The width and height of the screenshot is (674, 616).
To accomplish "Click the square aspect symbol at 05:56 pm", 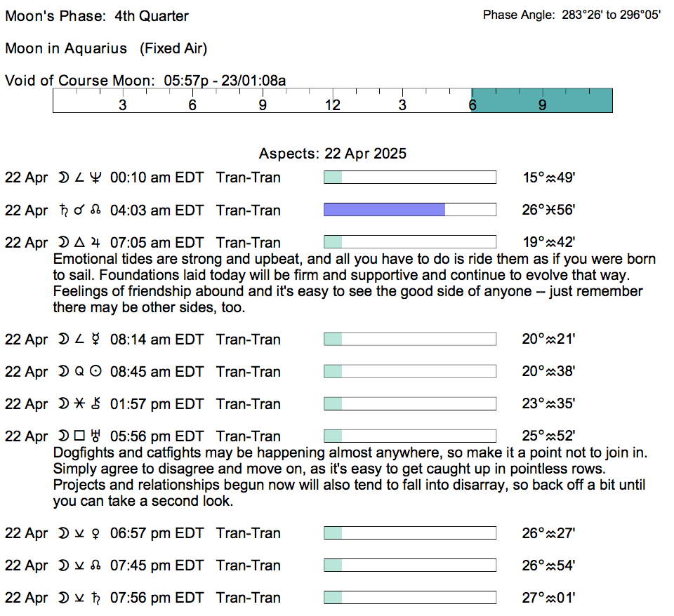I will [79, 437].
